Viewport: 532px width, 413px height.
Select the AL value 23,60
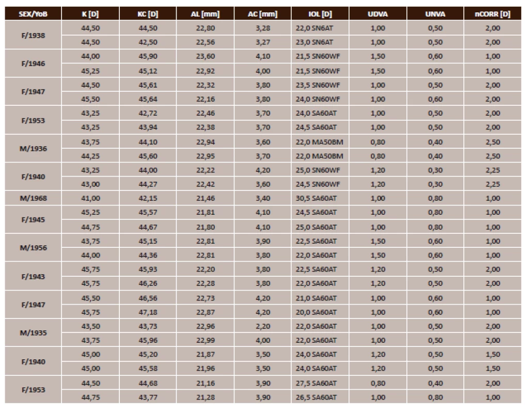(205, 56)
